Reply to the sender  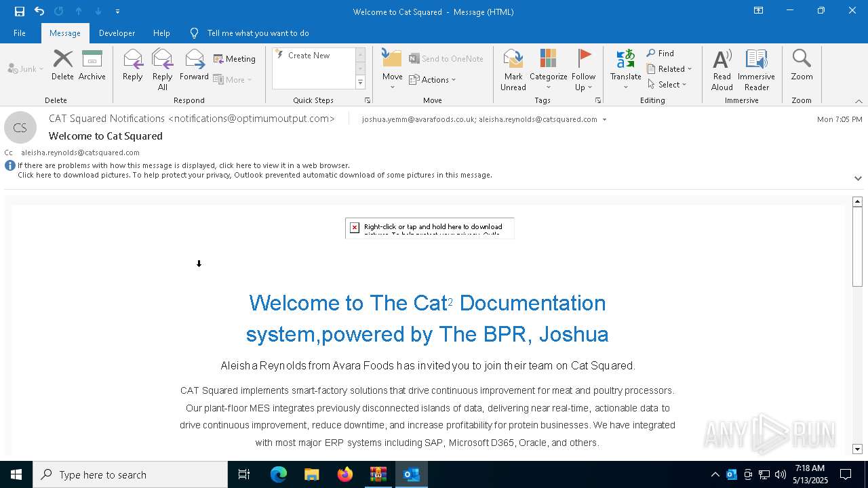point(133,65)
